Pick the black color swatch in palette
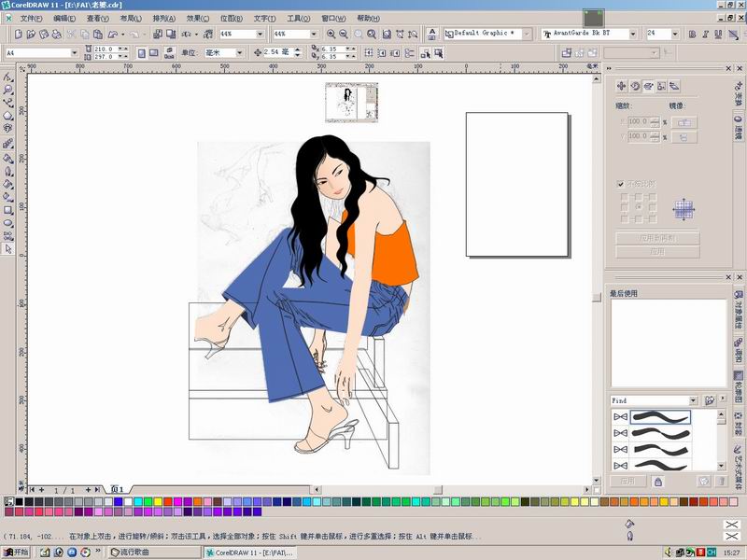Screen dimensions: 747x560 point(19,501)
